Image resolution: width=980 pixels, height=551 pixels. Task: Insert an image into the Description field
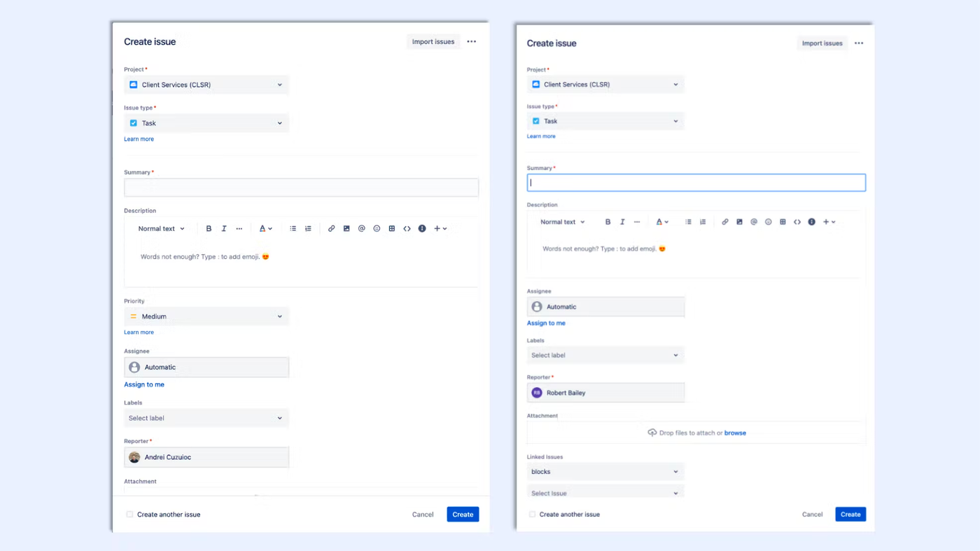346,228
